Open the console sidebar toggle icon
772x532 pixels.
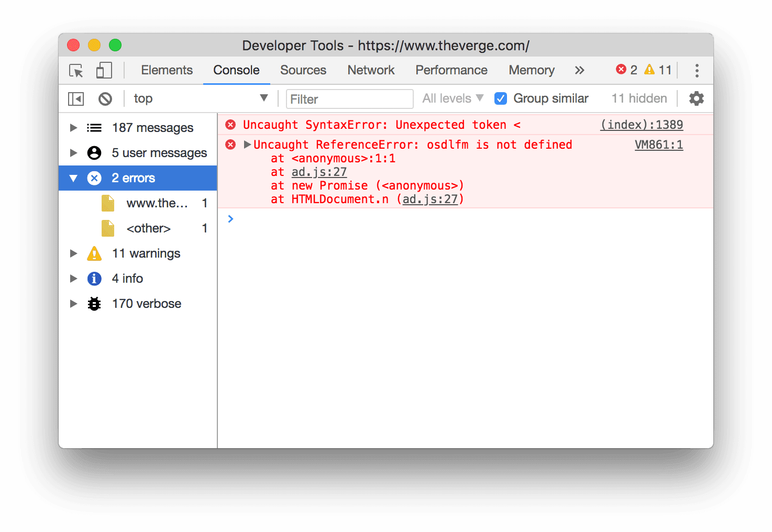pyautogui.click(x=75, y=98)
